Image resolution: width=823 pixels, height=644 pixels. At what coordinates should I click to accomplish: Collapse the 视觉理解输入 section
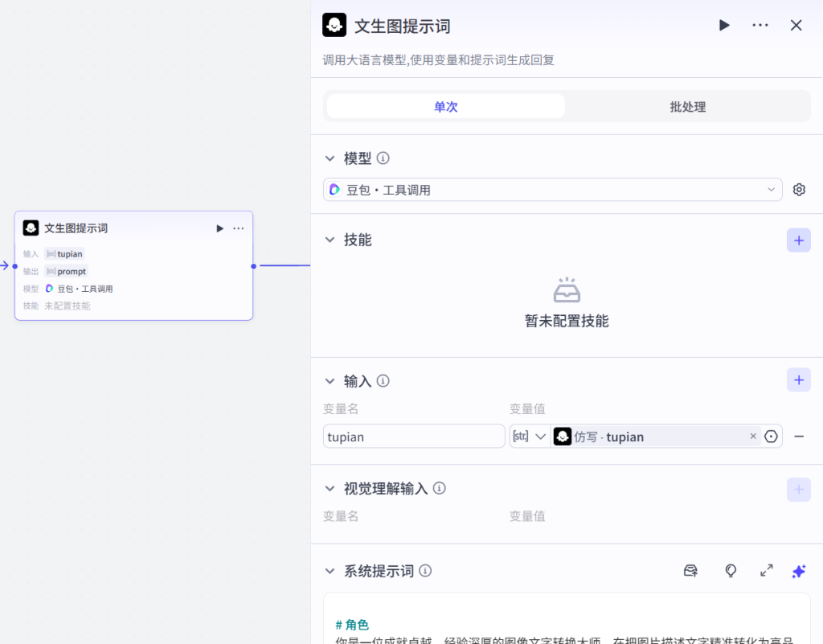tap(330, 488)
